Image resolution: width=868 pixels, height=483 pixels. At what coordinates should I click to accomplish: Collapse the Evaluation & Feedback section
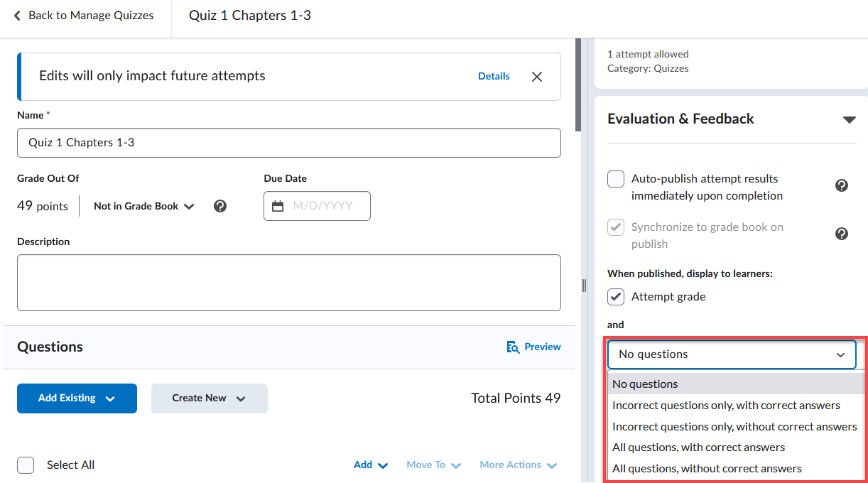pos(849,119)
